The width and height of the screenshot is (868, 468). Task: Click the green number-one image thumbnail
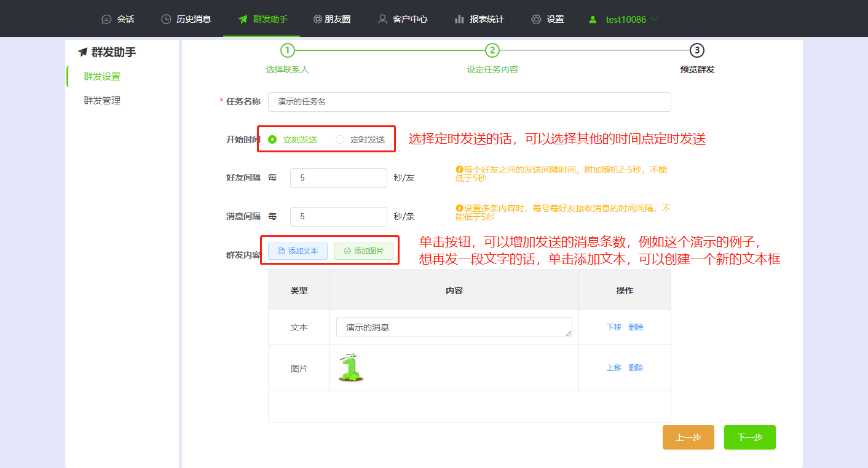(350, 367)
